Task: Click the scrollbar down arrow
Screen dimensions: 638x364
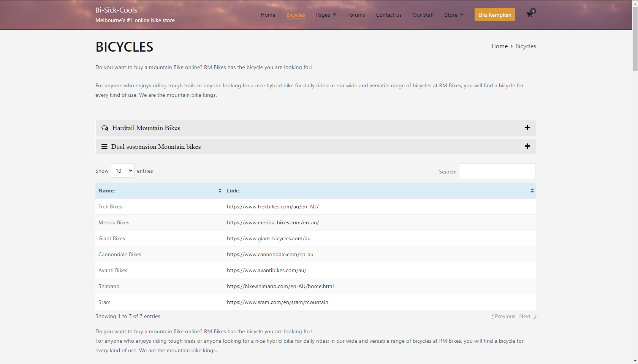Action: point(635,361)
